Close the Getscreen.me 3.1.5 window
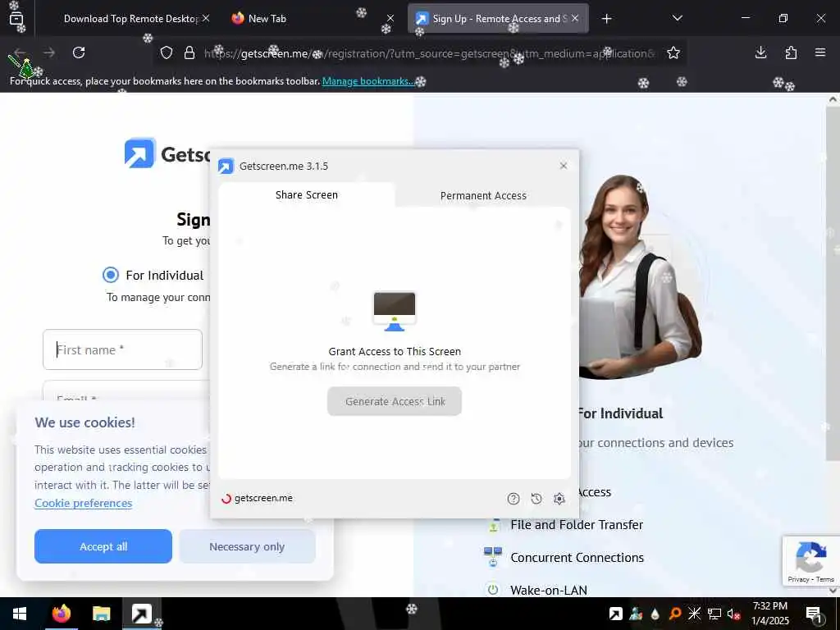 pos(564,166)
